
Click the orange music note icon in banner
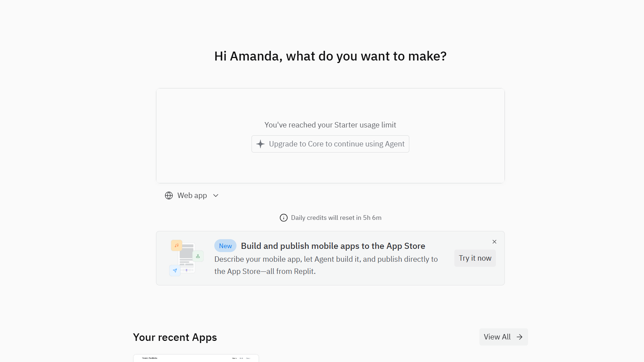(176, 245)
